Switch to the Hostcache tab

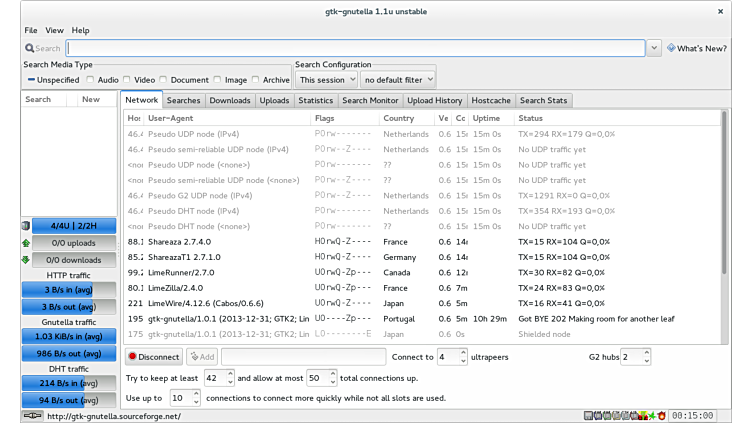click(491, 100)
